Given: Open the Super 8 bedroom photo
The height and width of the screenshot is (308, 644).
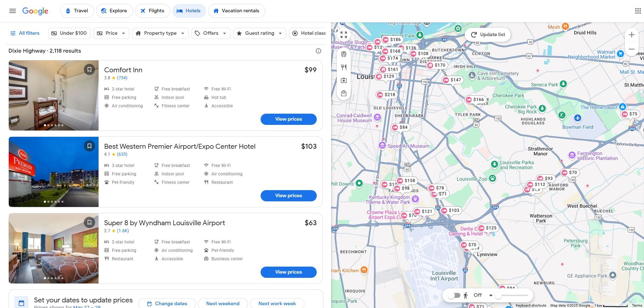Looking at the screenshot, I should click(x=54, y=248).
